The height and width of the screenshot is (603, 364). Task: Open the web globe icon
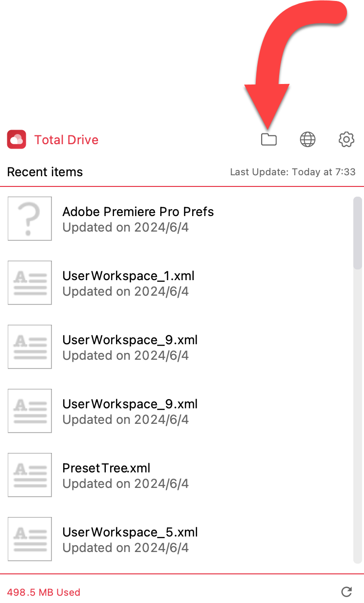tap(307, 140)
